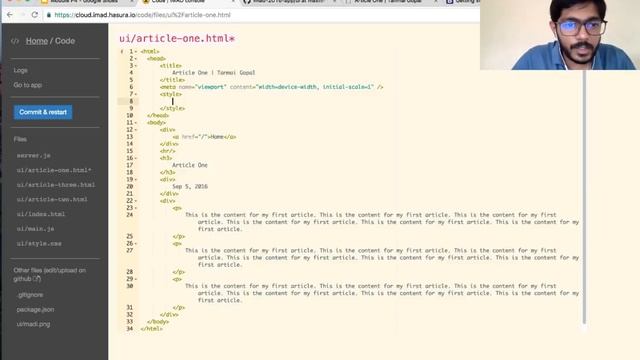This screenshot has height=360, width=640.
Task: Open ui/article-three.html file
Action: tap(56, 185)
